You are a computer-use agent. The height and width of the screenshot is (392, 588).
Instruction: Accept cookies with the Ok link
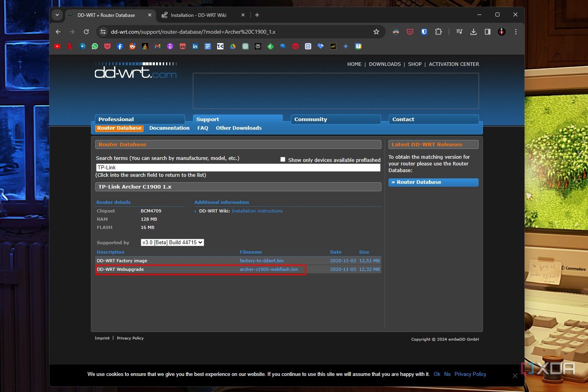(437, 374)
